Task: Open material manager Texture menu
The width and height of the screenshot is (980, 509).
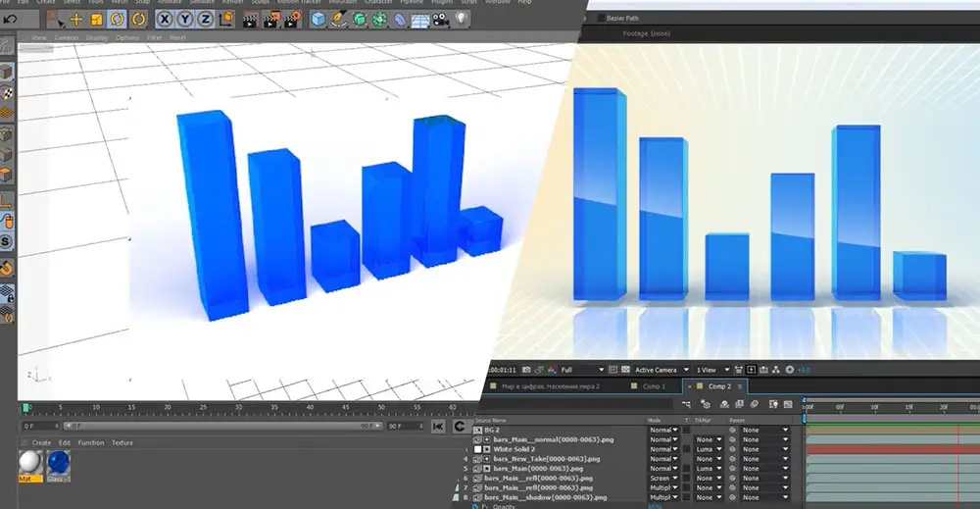Action: pyautogui.click(x=122, y=442)
